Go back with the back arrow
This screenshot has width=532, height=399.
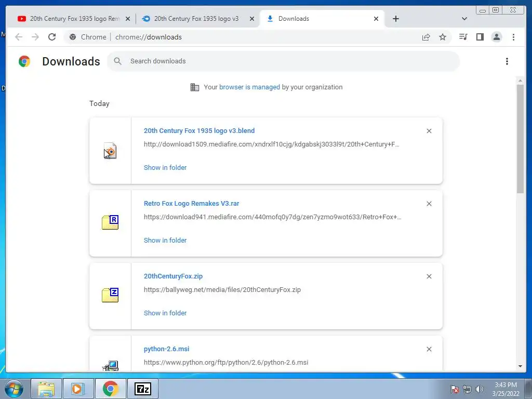point(19,37)
